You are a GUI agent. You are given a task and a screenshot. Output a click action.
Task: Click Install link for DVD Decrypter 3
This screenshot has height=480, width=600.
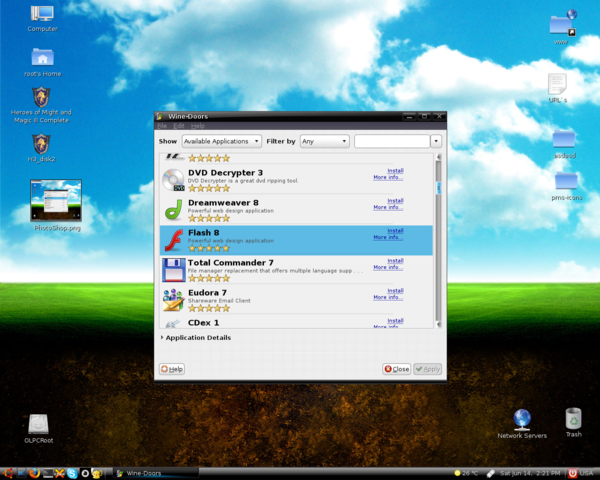click(395, 171)
